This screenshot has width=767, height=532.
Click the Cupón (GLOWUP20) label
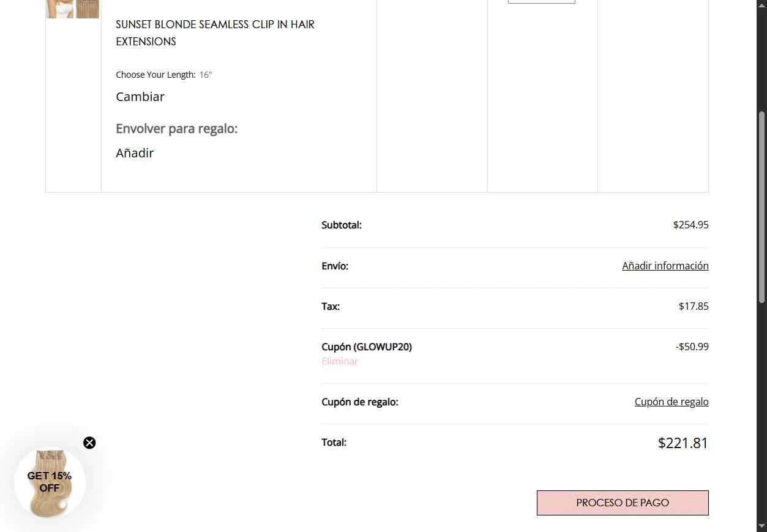click(367, 347)
